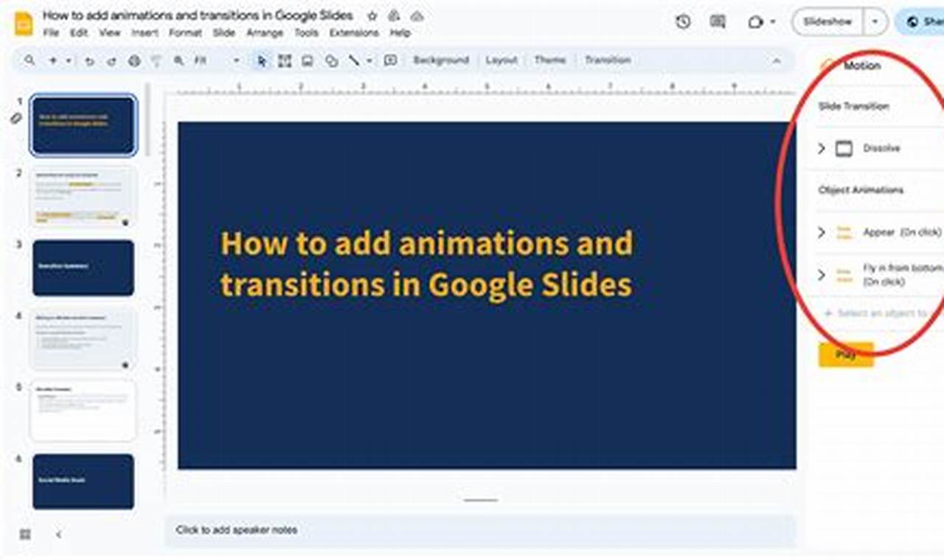Open the shape tool

[x=332, y=60]
